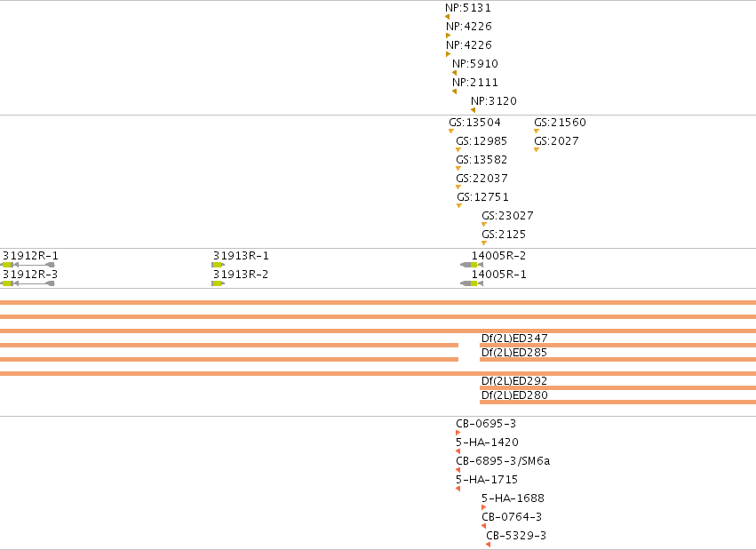Click the CB-0695-3 text label

click(x=486, y=424)
